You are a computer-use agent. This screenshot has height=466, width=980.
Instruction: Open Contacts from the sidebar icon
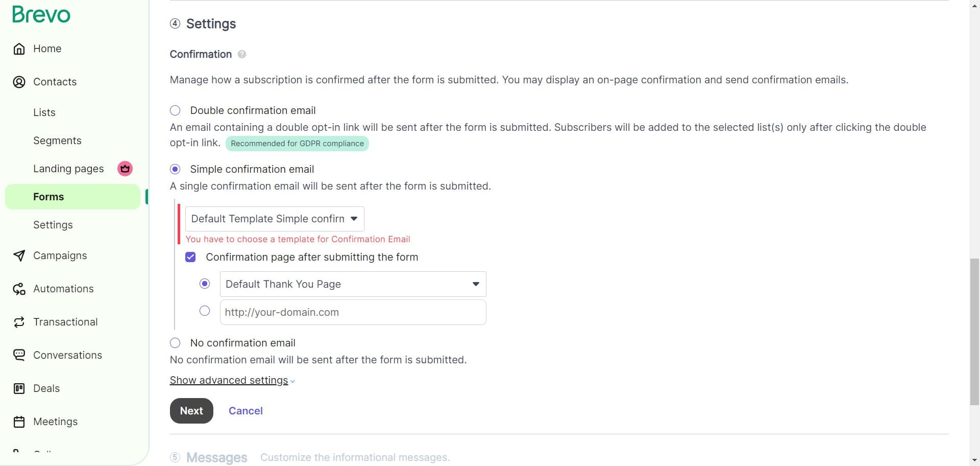(19, 82)
